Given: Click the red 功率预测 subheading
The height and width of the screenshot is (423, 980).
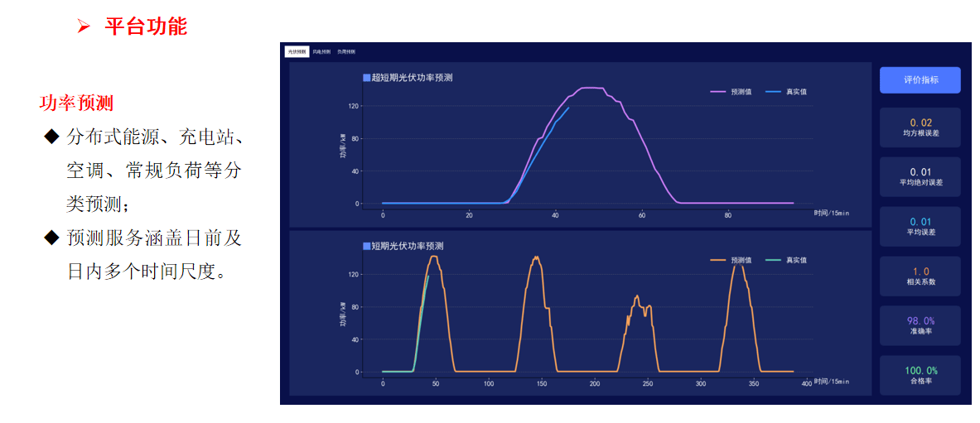Looking at the screenshot, I should 75,103.
